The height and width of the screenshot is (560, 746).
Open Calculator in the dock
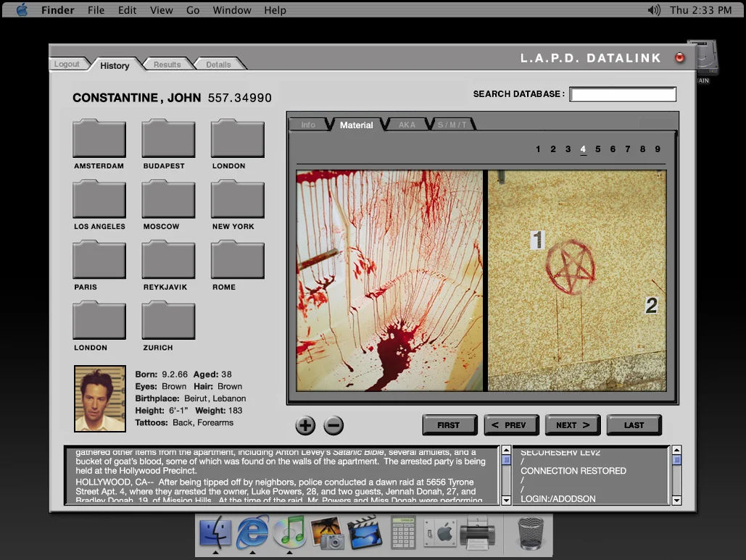coord(402,533)
